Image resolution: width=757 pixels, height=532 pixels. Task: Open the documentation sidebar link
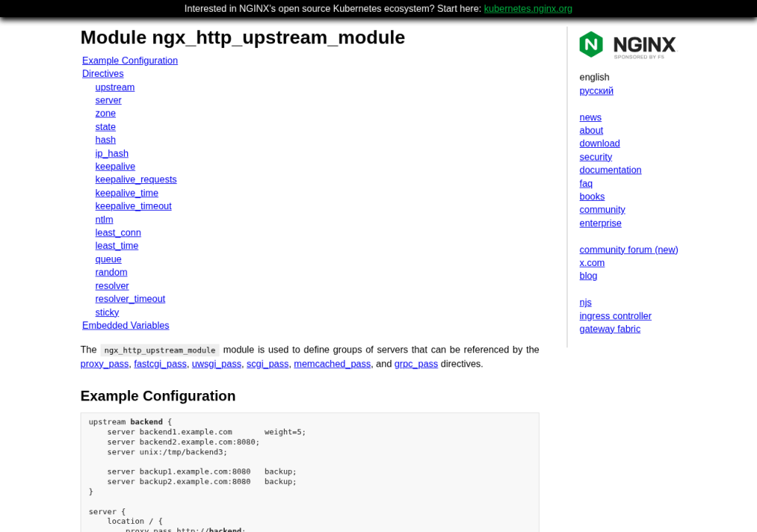point(610,169)
